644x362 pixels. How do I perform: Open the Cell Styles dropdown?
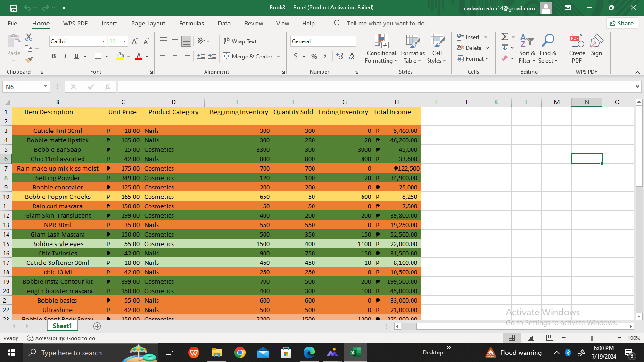click(437, 49)
